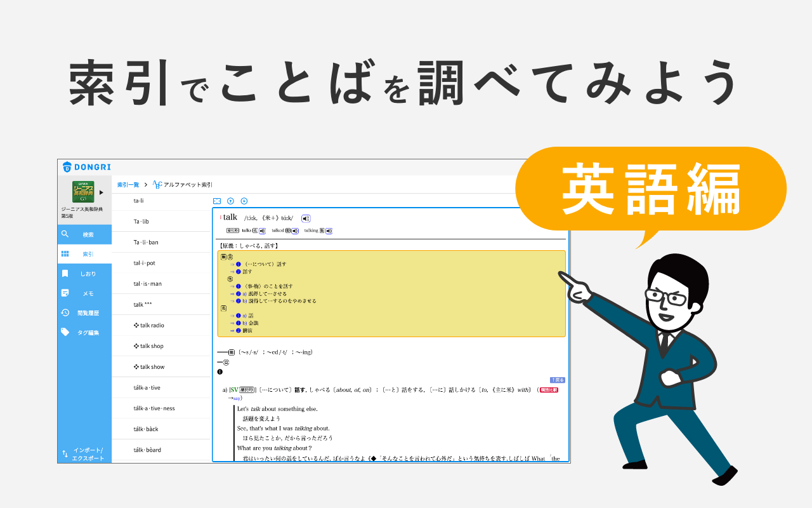This screenshot has height=508, width=812.
Task: Open タグ編集 tag editing
Action: 84,332
